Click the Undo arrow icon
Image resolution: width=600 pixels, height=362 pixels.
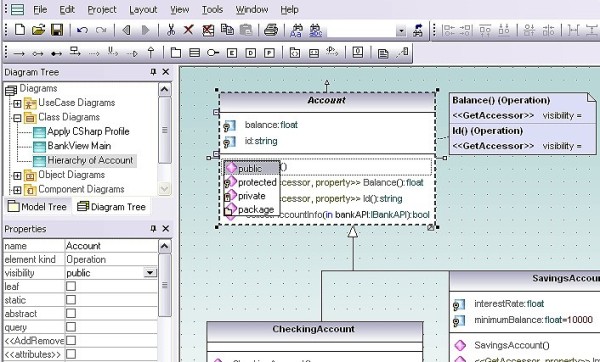(x=82, y=30)
